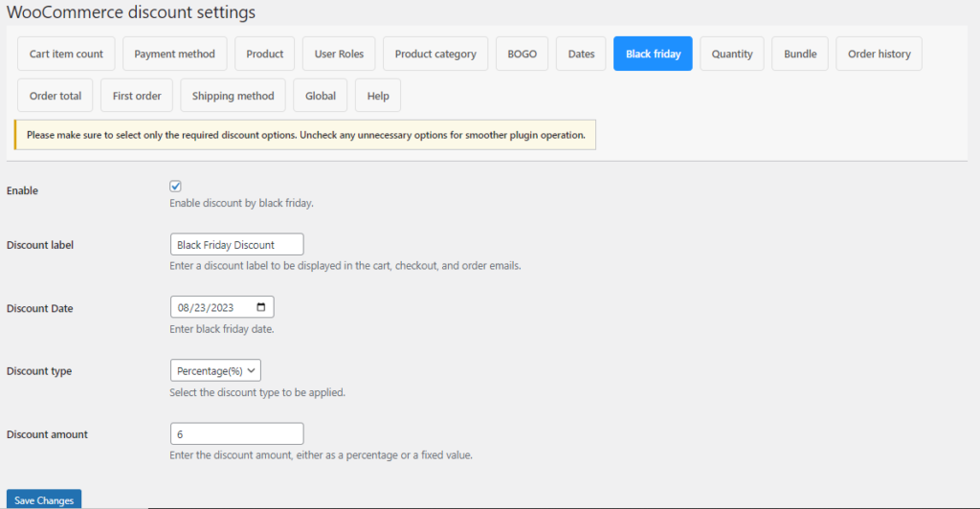Click the 'WooCommerce discount settings' heading
Image resolution: width=980 pixels, height=509 pixels.
click(131, 11)
